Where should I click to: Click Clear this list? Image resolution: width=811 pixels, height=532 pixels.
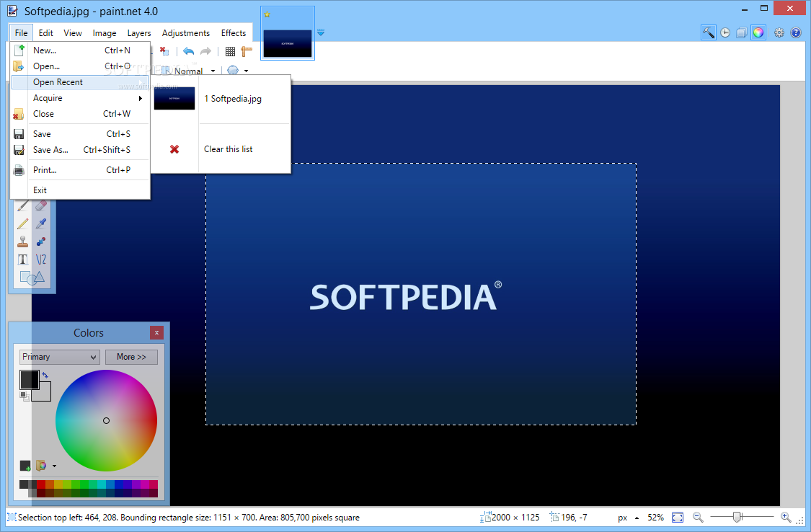tap(228, 149)
